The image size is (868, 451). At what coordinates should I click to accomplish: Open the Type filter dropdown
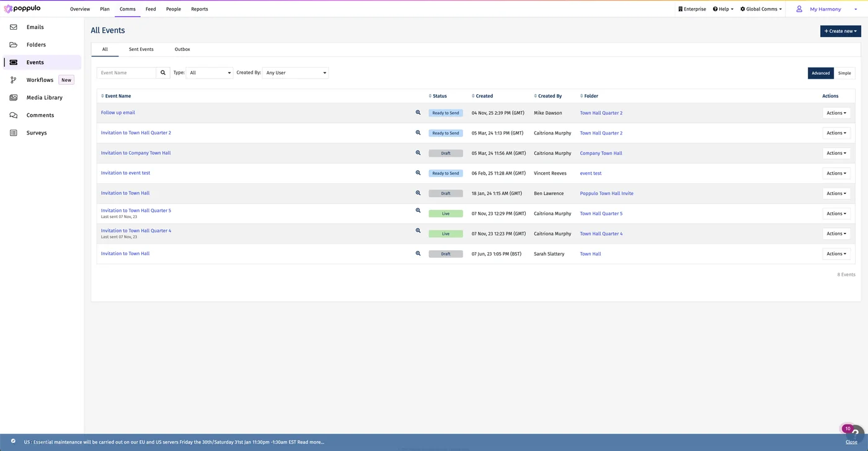tap(210, 72)
